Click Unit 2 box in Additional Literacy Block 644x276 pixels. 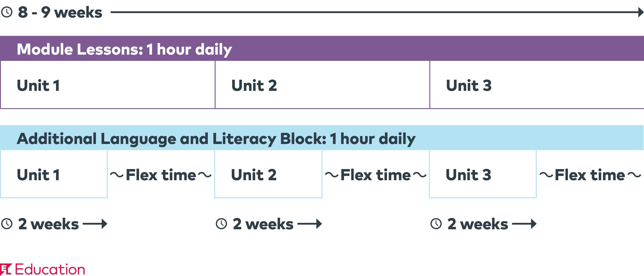point(268,174)
